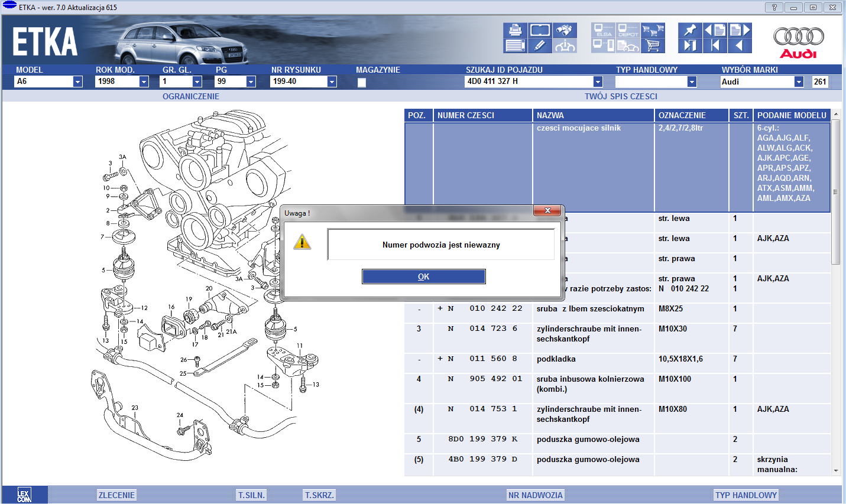This screenshot has height=504, width=846.
Task: Click the rectangular frame icon in toolbar
Action: click(540, 30)
